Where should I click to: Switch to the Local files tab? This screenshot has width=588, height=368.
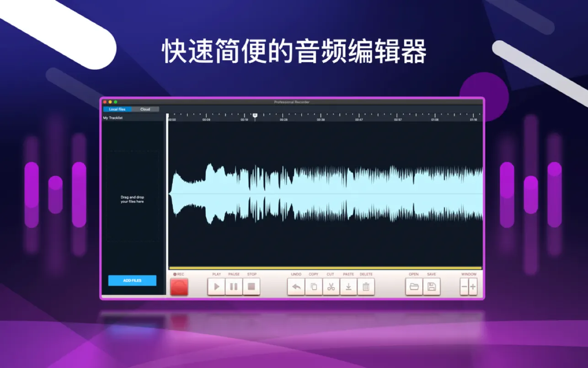[117, 109]
